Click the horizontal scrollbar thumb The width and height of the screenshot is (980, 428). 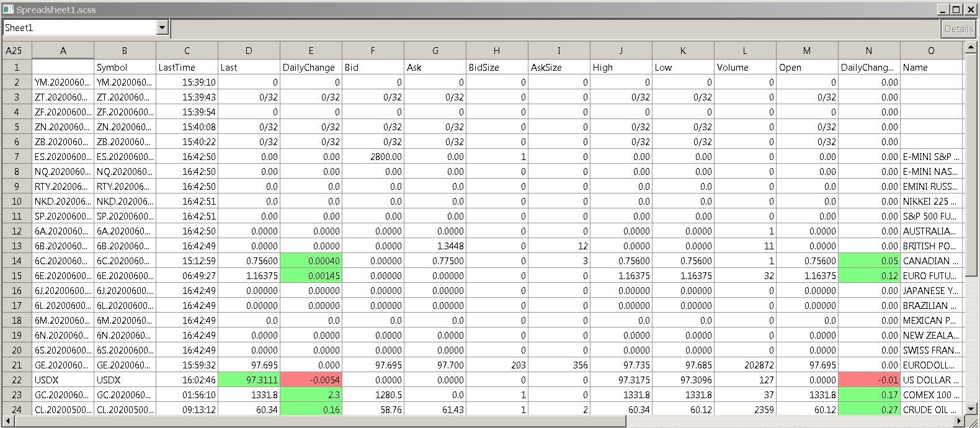pos(319,421)
